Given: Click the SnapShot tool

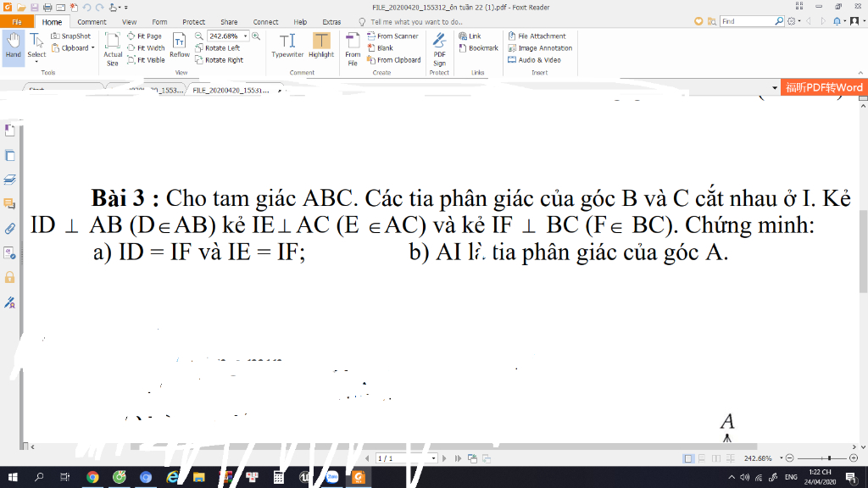Looking at the screenshot, I should (x=71, y=36).
